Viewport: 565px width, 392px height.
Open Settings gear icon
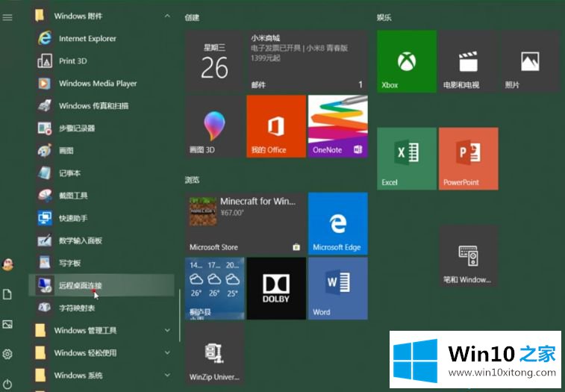pos(7,354)
